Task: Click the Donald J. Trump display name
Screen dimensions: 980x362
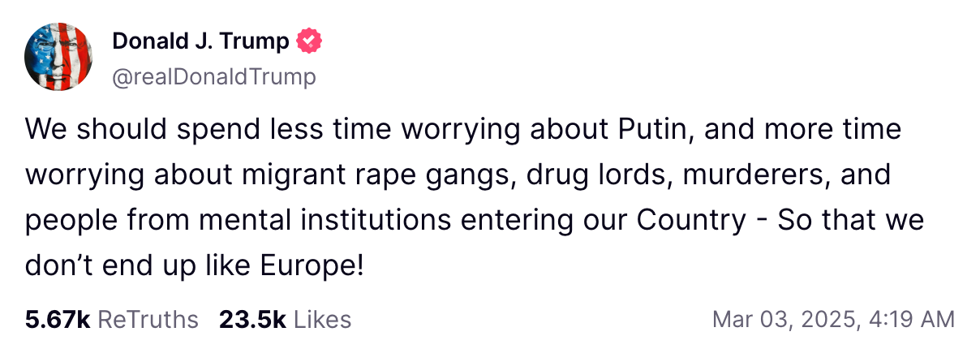Action: click(200, 41)
